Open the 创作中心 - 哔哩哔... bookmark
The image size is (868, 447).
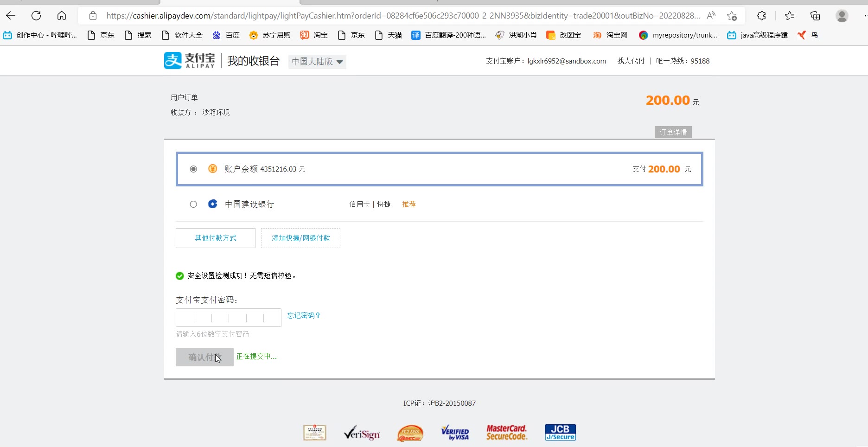tap(40, 35)
